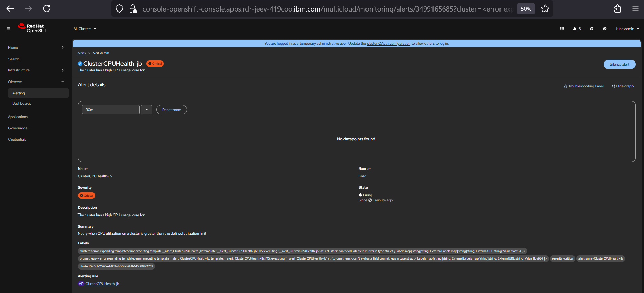Click the plus import icon in masthead

592,29
